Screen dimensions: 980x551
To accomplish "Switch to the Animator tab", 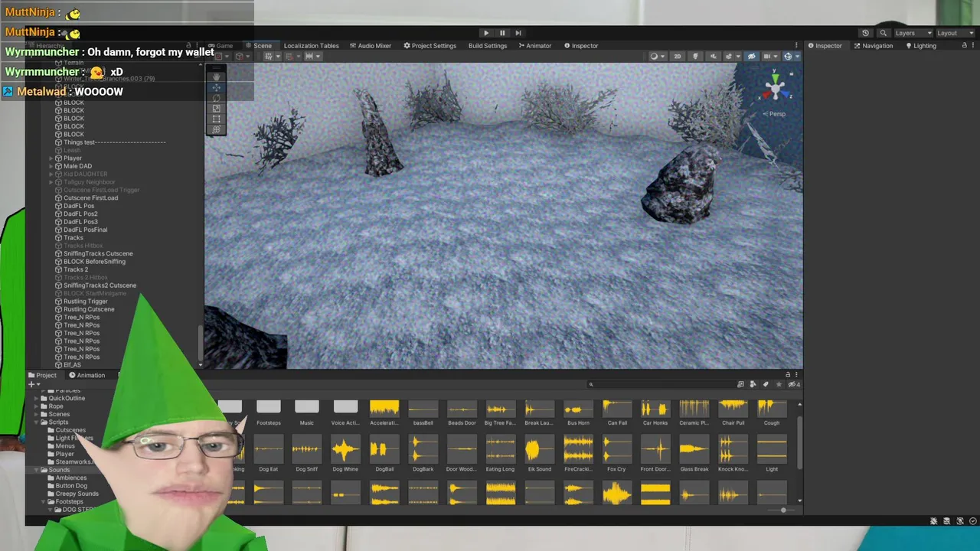I will pos(534,46).
